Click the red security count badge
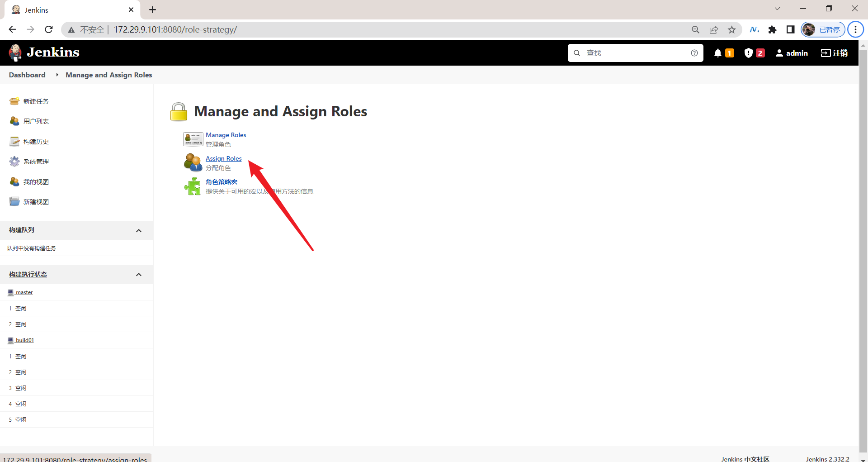The height and width of the screenshot is (462, 868). 760,53
